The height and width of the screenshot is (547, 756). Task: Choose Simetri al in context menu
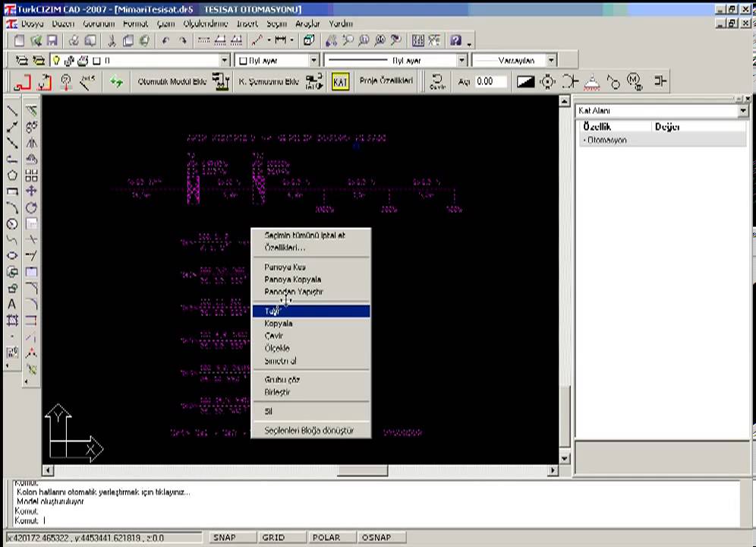coord(311,361)
